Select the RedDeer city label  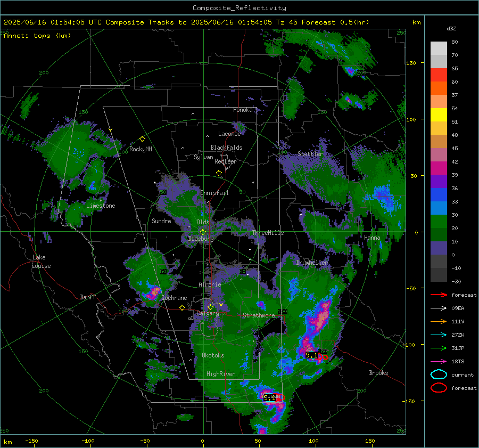click(226, 161)
